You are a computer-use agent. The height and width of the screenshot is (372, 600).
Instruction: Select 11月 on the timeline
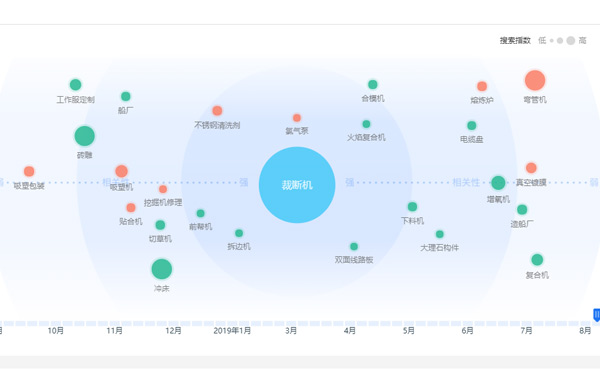[114, 331]
